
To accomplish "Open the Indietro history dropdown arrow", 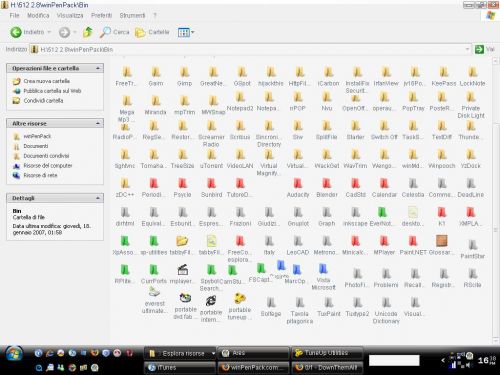I will 49,32.
